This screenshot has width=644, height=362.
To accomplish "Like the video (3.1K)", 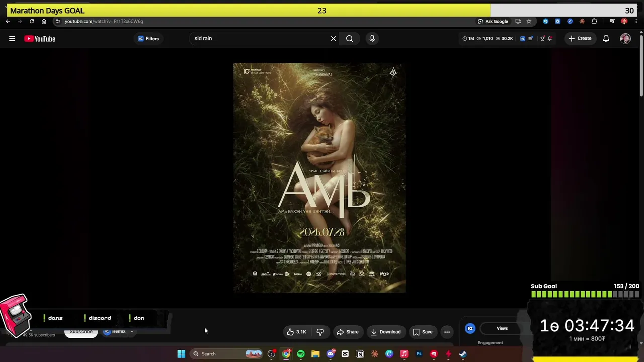I will (296, 332).
